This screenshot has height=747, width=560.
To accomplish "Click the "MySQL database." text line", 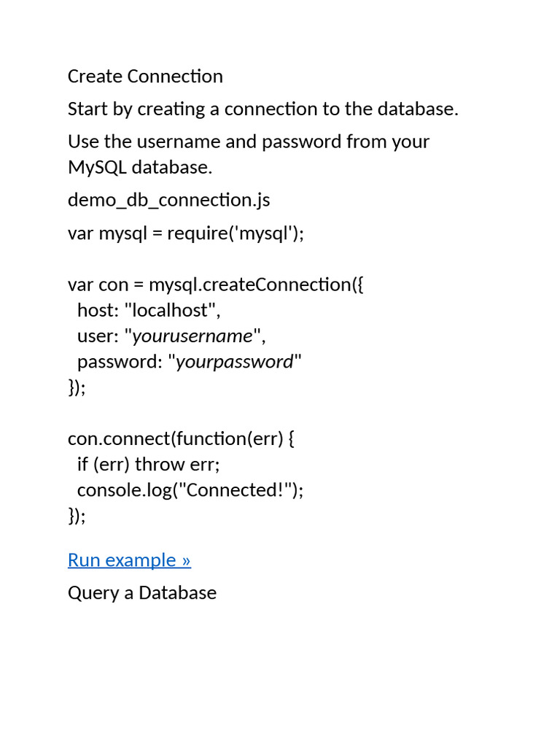I will point(140,167).
